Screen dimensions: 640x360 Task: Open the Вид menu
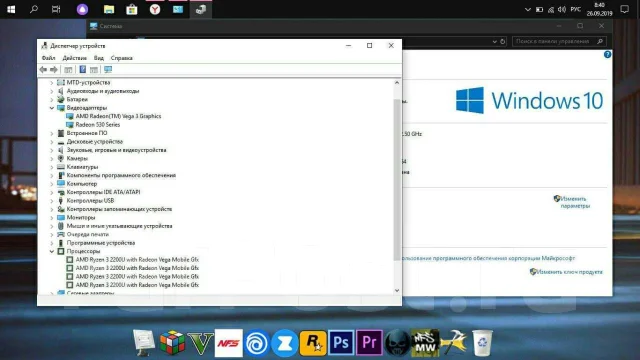tap(98, 58)
